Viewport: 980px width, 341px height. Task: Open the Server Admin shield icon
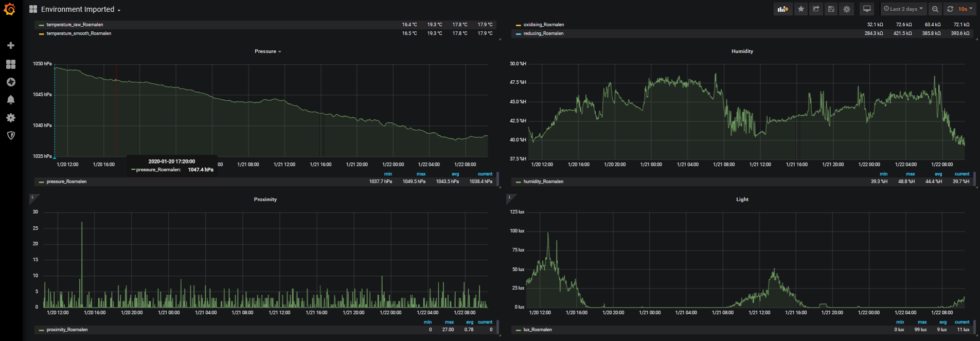pos(10,135)
